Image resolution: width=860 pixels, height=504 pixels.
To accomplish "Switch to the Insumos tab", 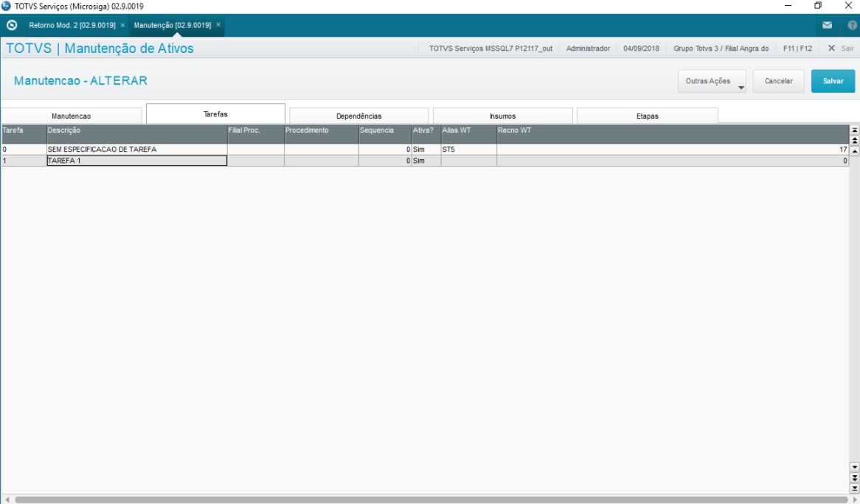I will point(503,116).
